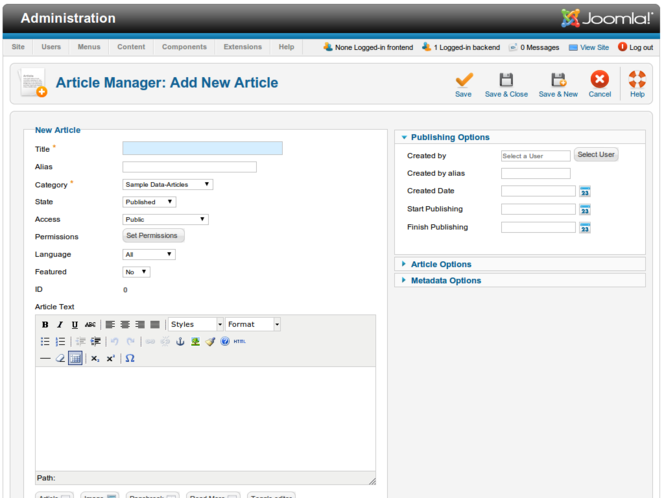Open the Extensions menu
Viewport: 664px width, 498px height.
click(242, 47)
